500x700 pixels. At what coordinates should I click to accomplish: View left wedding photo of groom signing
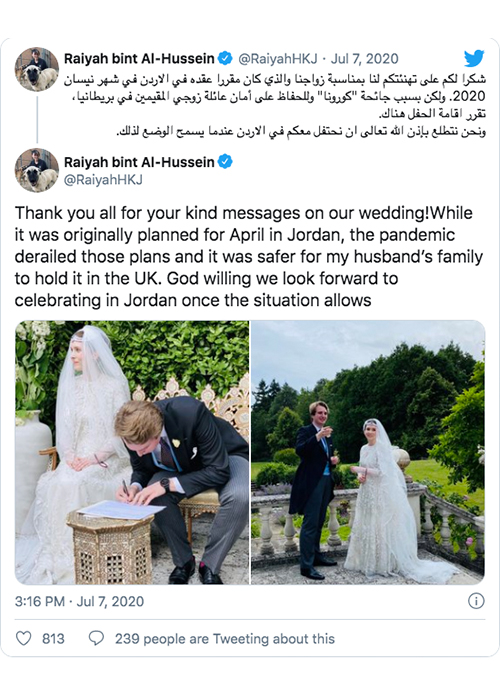tap(132, 452)
